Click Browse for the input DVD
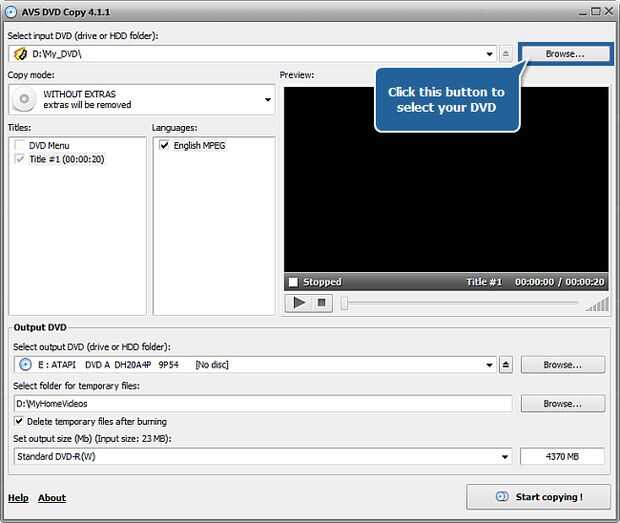The image size is (620, 523). pyautogui.click(x=565, y=54)
